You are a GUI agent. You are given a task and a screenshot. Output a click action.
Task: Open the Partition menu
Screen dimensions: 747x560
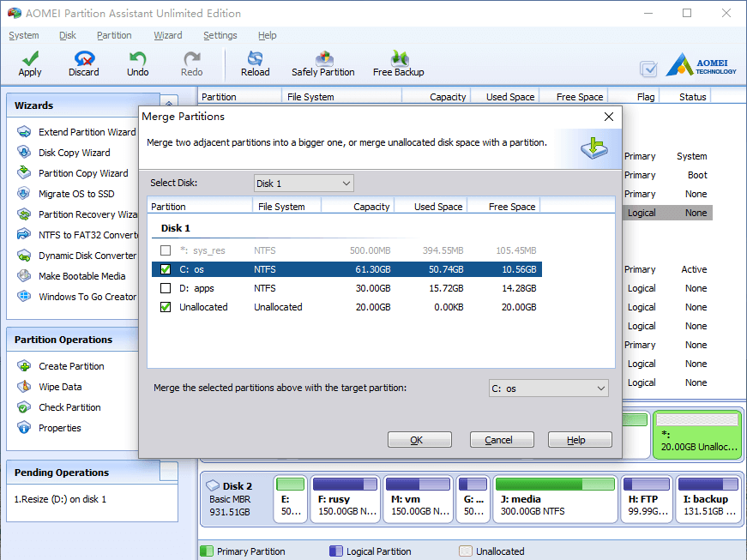click(x=114, y=35)
